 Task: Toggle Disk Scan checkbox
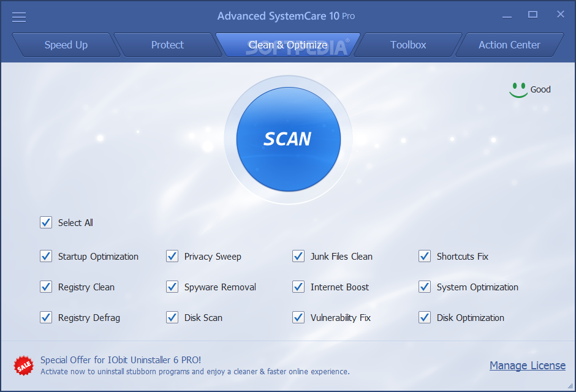pyautogui.click(x=172, y=317)
